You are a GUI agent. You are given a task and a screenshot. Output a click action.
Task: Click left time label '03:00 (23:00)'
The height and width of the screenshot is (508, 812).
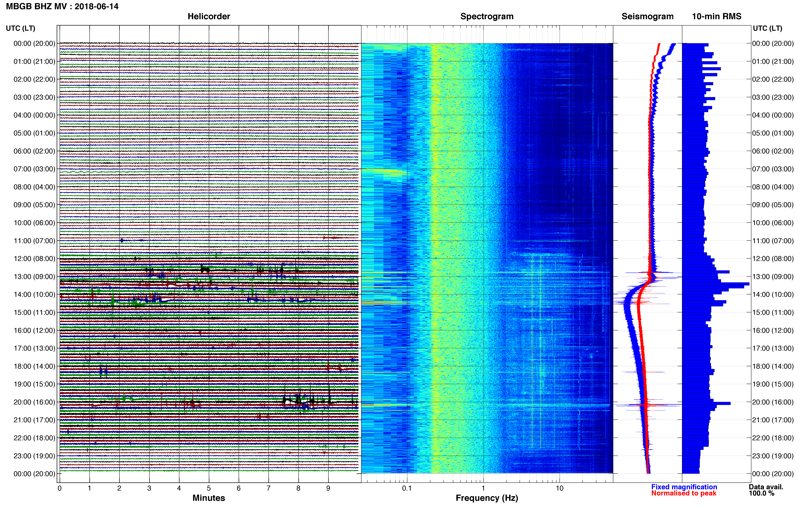(34, 97)
